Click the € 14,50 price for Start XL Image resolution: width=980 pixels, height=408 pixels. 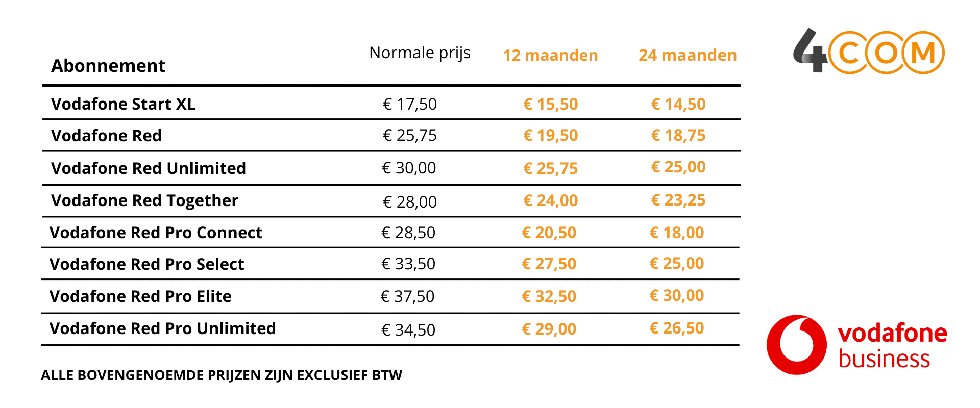tap(678, 104)
